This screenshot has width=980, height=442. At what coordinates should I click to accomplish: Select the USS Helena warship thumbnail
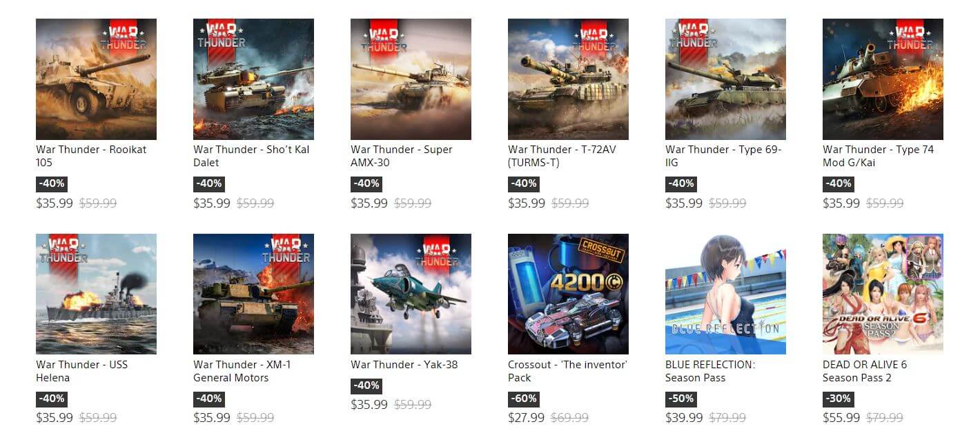[96, 294]
